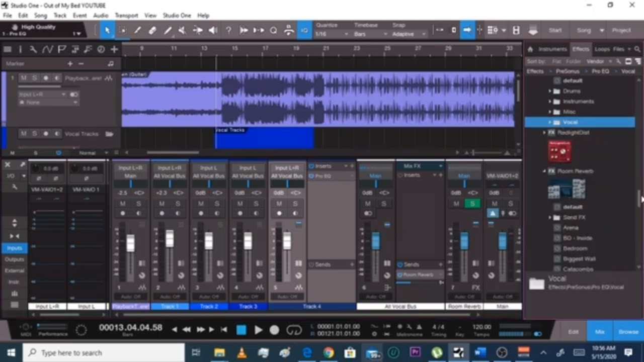The height and width of the screenshot is (362, 644).
Task: Open the Studio One menu
Action: coord(177,16)
